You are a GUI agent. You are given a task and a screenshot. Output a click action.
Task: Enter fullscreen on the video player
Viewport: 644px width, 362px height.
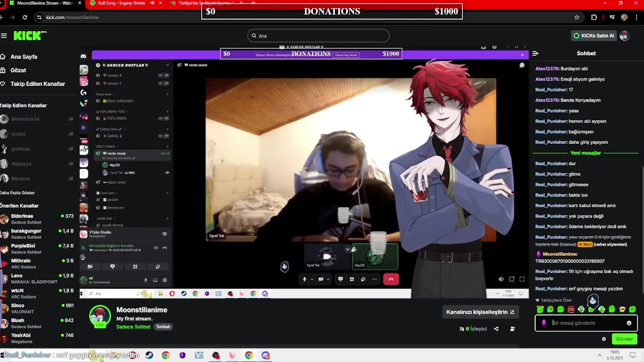[522, 279]
